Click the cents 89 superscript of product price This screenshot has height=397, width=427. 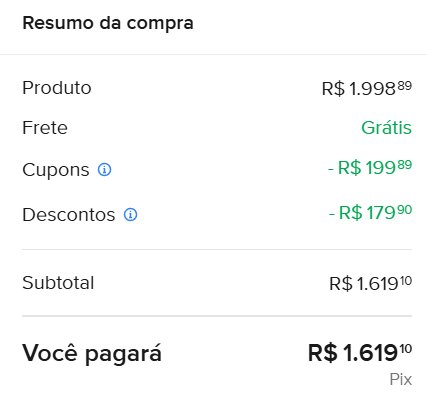pyautogui.click(x=405, y=86)
